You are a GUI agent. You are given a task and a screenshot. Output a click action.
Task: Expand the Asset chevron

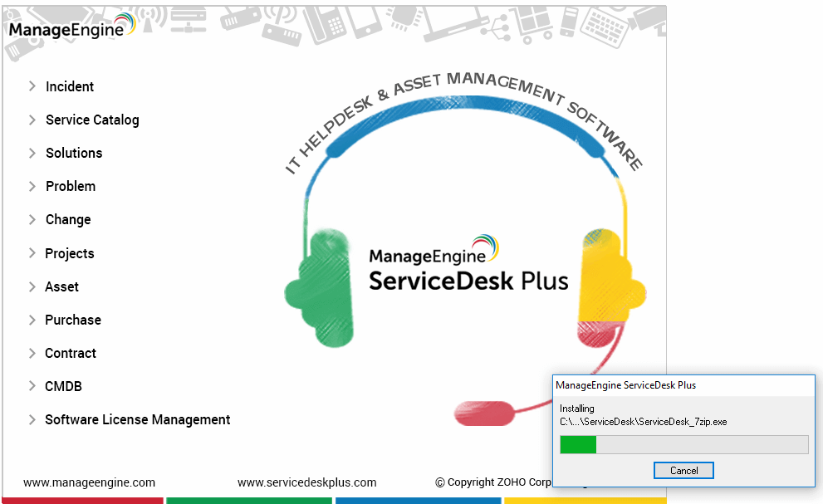[x=32, y=286]
